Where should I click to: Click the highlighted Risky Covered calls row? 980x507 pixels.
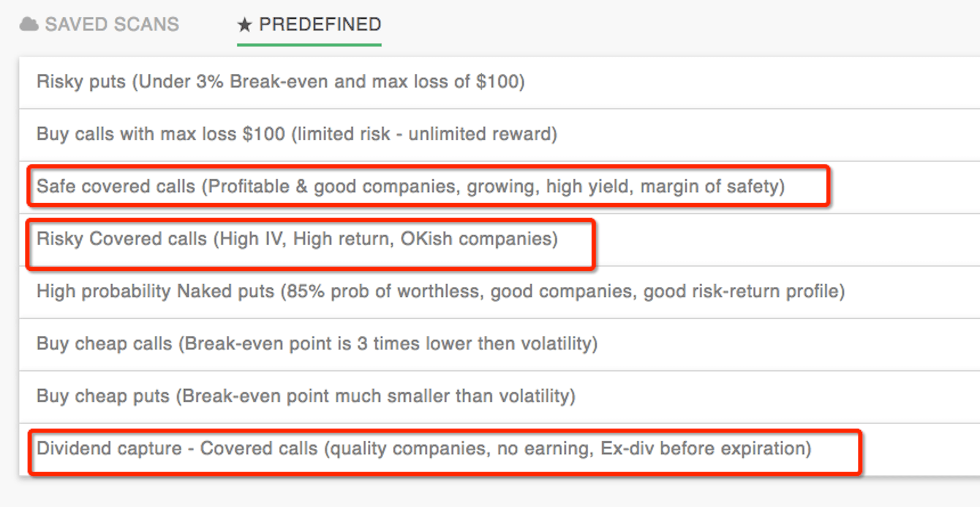297,238
